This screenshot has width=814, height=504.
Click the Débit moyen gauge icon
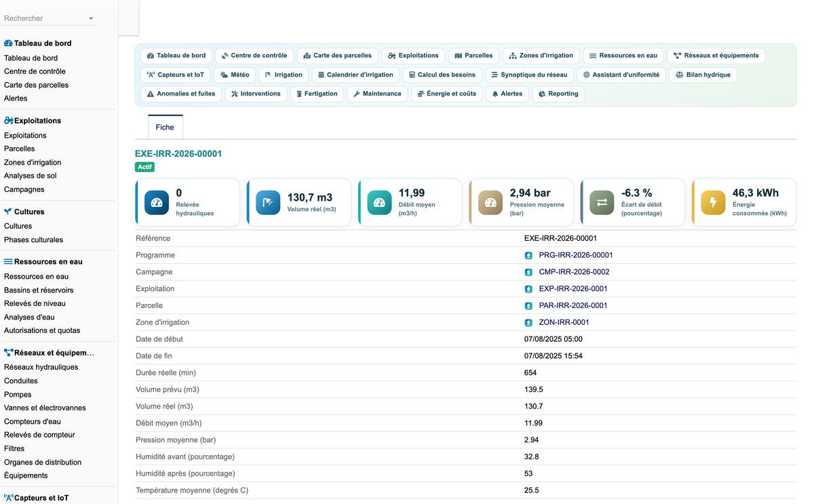pyautogui.click(x=379, y=202)
